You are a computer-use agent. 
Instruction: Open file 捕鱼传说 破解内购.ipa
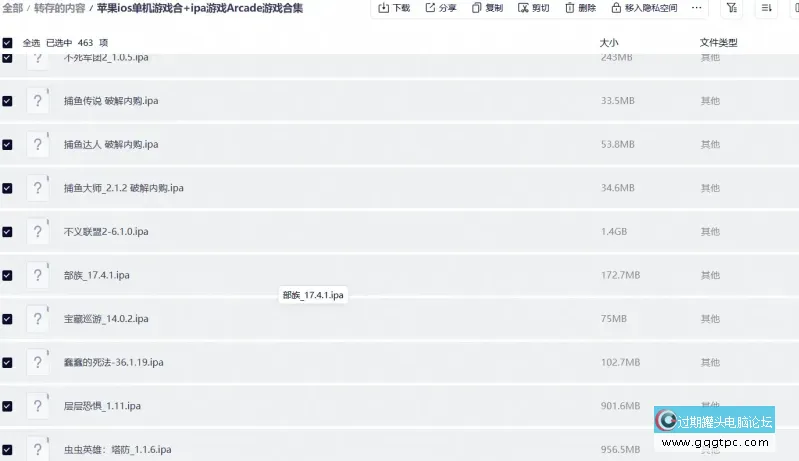[x=111, y=101]
